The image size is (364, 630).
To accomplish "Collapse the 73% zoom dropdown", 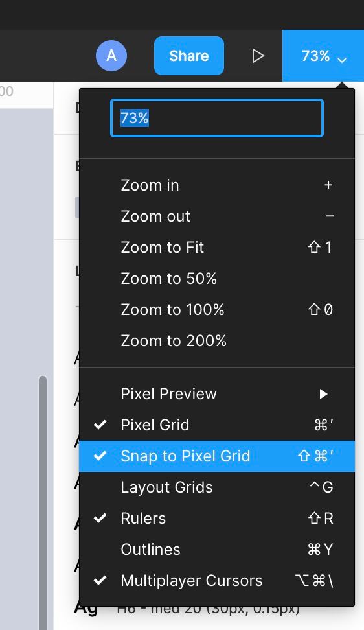I will coord(323,56).
